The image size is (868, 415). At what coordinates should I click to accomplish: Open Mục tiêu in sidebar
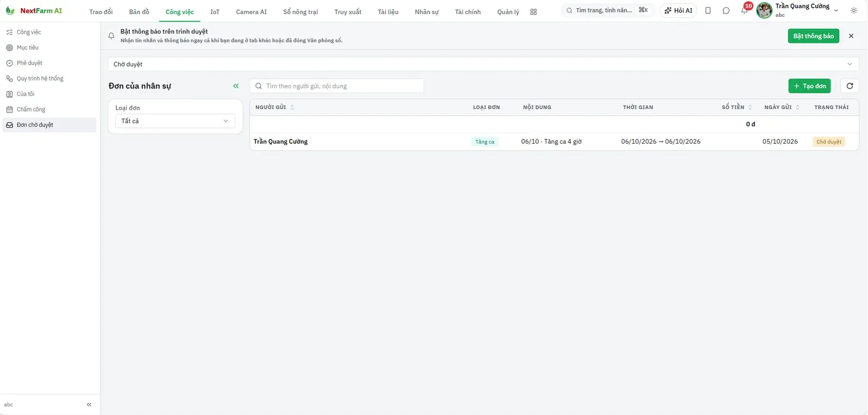(49, 48)
